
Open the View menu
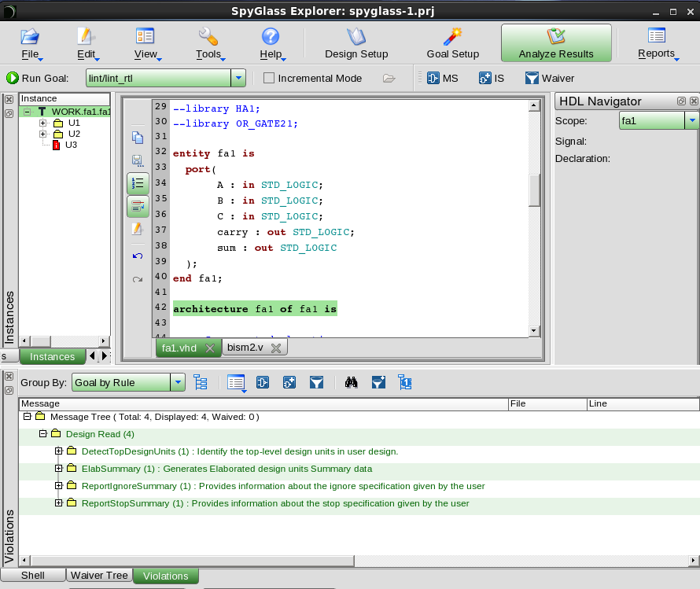pyautogui.click(x=146, y=44)
